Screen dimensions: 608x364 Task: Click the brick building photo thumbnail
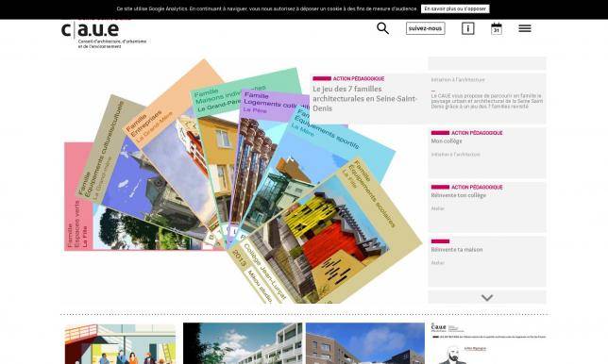(365, 343)
